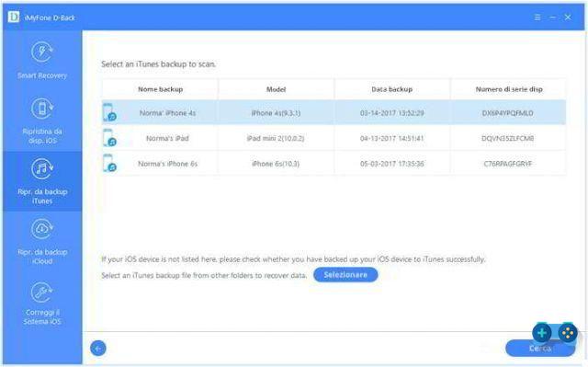
Task: Click the iMyFone D-Back logo icon
Action: 14,17
